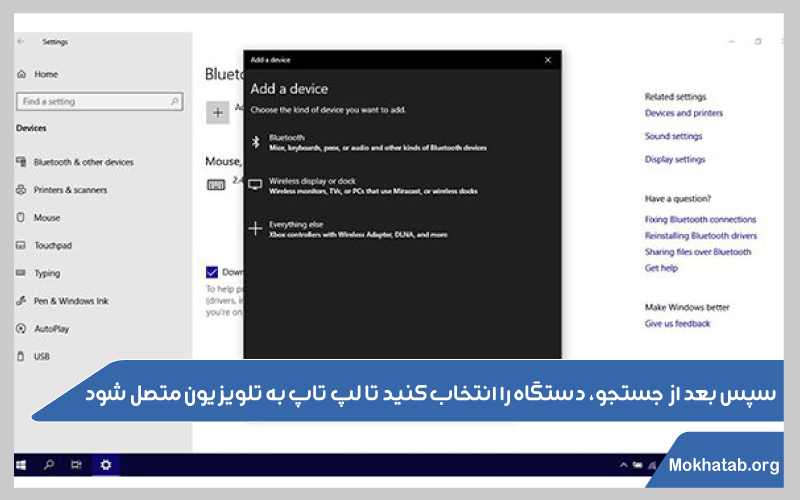Viewport: 800px width, 500px height.
Task: Click the taskbar search icon
Action: point(48,465)
